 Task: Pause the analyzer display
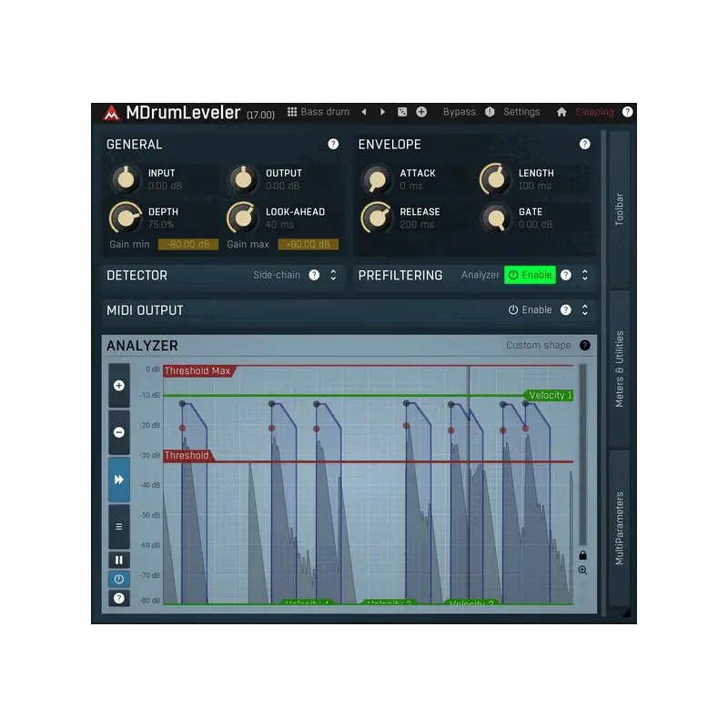119,560
